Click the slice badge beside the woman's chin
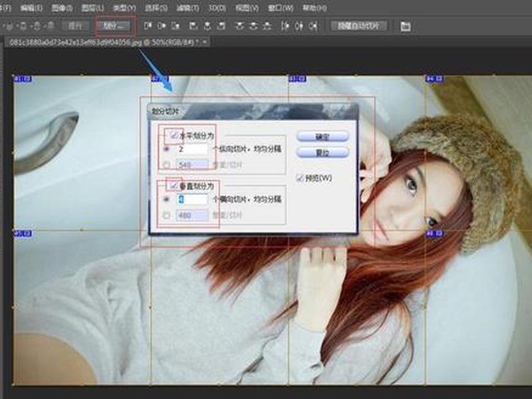 pyautogui.click(x=434, y=233)
